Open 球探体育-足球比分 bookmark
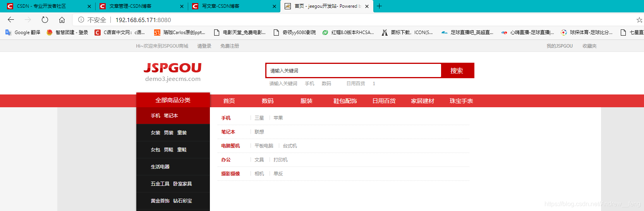Image resolution: width=644 pixels, height=211 pixels. pos(587,33)
